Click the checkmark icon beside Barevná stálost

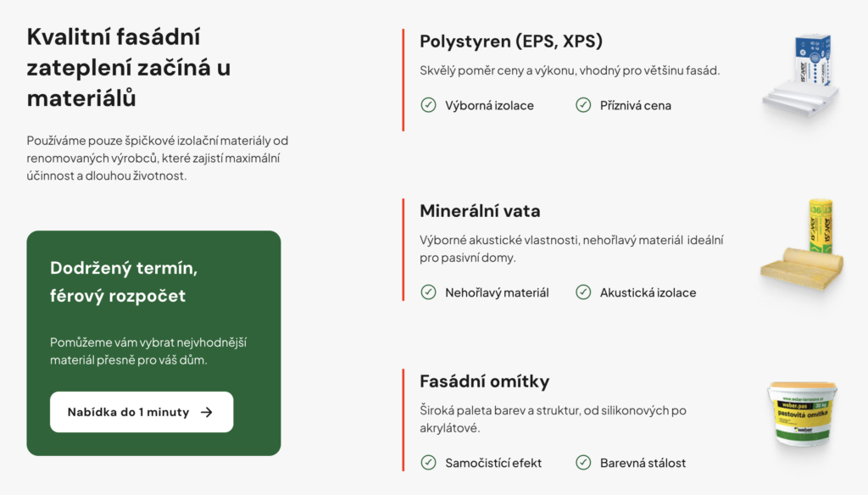point(583,463)
